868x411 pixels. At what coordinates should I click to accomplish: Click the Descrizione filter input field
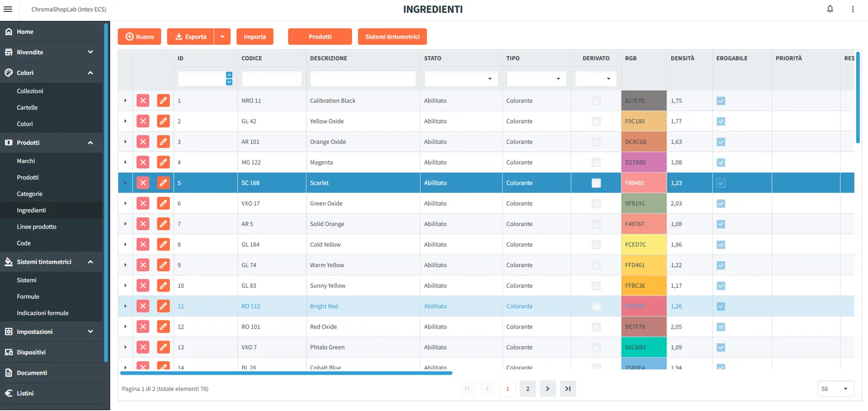tap(363, 79)
